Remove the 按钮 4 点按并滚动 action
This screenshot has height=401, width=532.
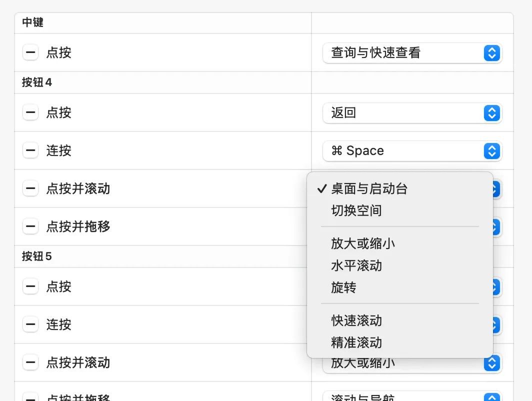tap(30, 188)
